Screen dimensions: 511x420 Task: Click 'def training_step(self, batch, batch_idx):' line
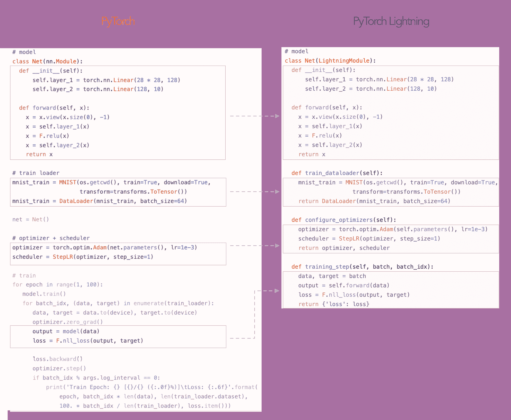(x=362, y=267)
